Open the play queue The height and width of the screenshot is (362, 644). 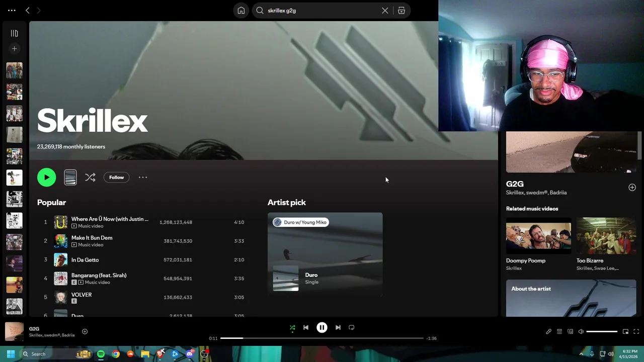click(559, 331)
